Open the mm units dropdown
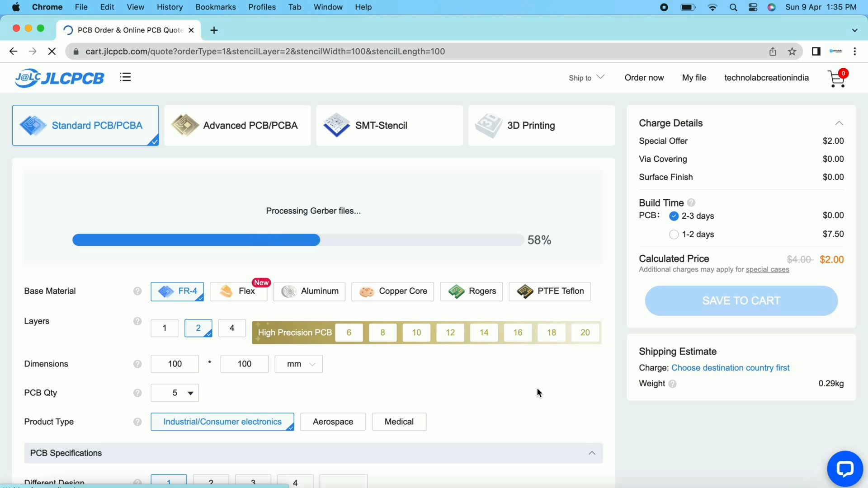This screenshot has height=488, width=868. click(x=298, y=364)
